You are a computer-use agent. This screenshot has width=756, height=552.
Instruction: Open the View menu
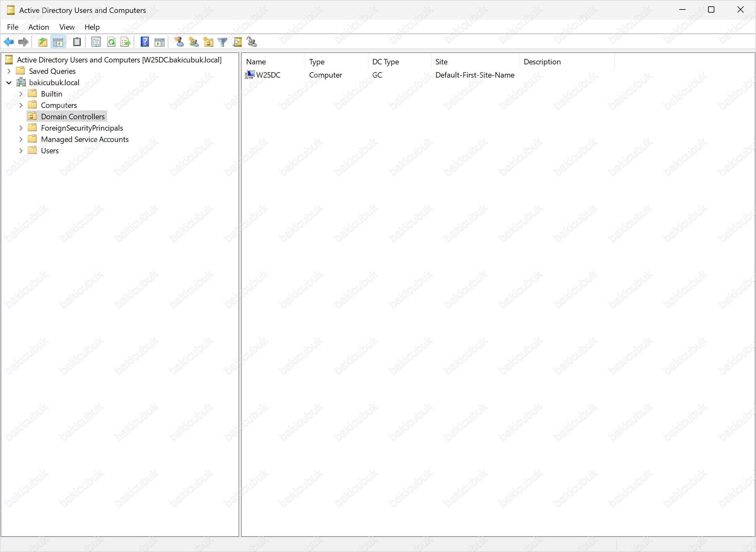(67, 27)
